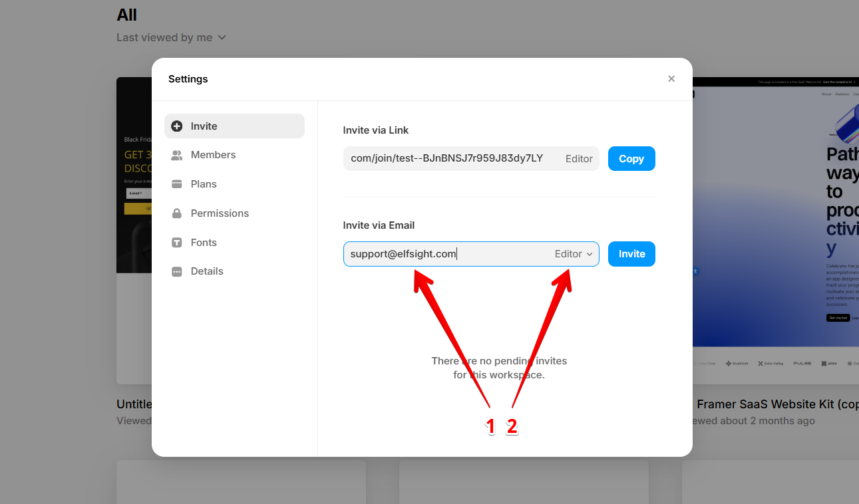
Task: Click the Members people icon
Action: pyautogui.click(x=177, y=155)
